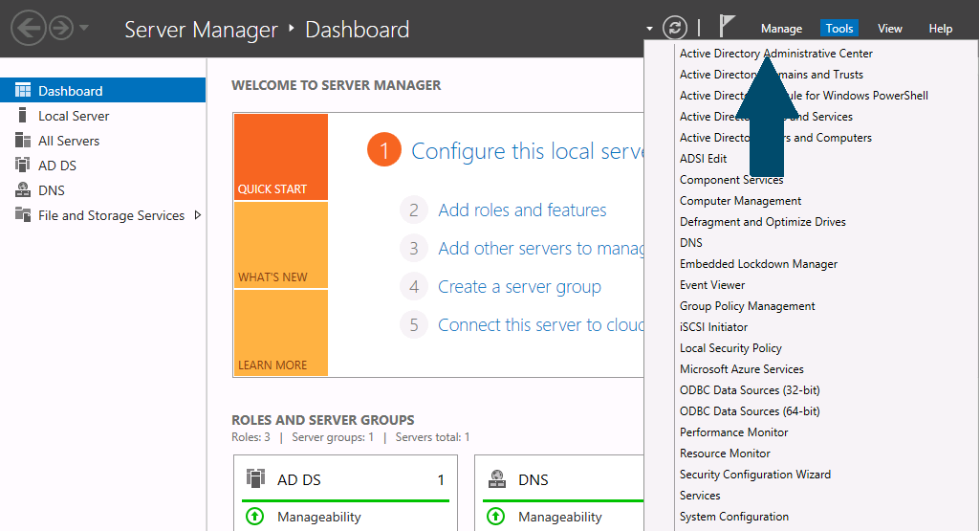980x531 pixels.
Task: Click the Forward navigation arrow
Action: tap(61, 28)
